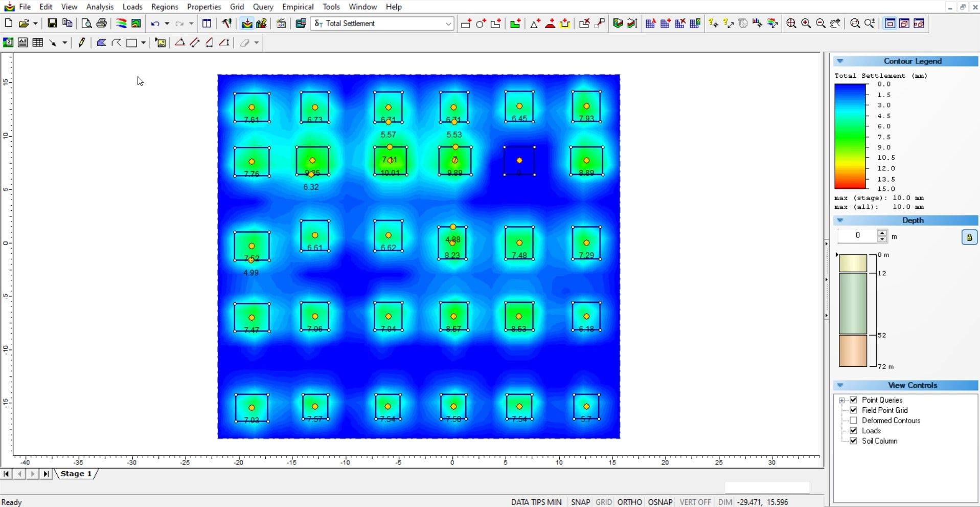The image size is (980, 507).
Task: Uncheck the Field Point Grid checkbox
Action: tap(853, 410)
